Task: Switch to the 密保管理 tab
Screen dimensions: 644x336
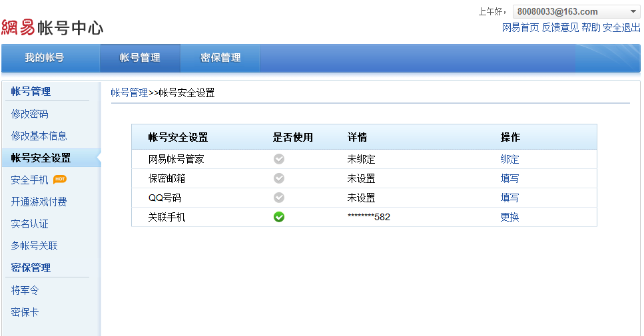Action: [220, 58]
